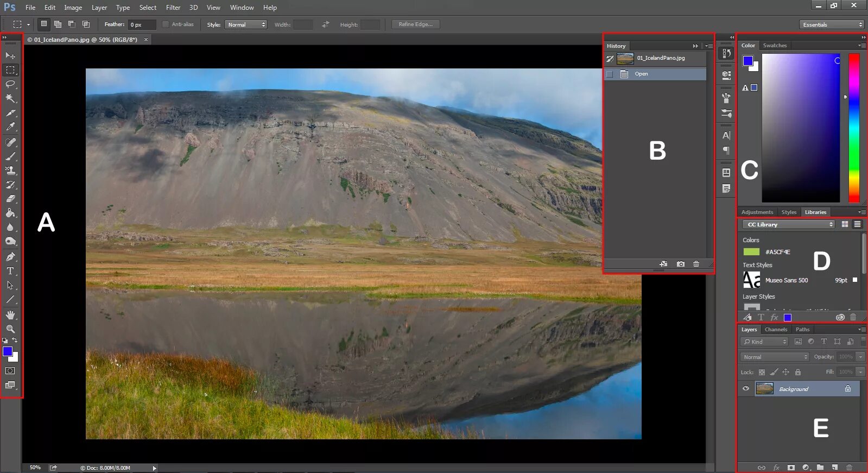Select the Brush tool
The height and width of the screenshot is (473, 868).
10,156
